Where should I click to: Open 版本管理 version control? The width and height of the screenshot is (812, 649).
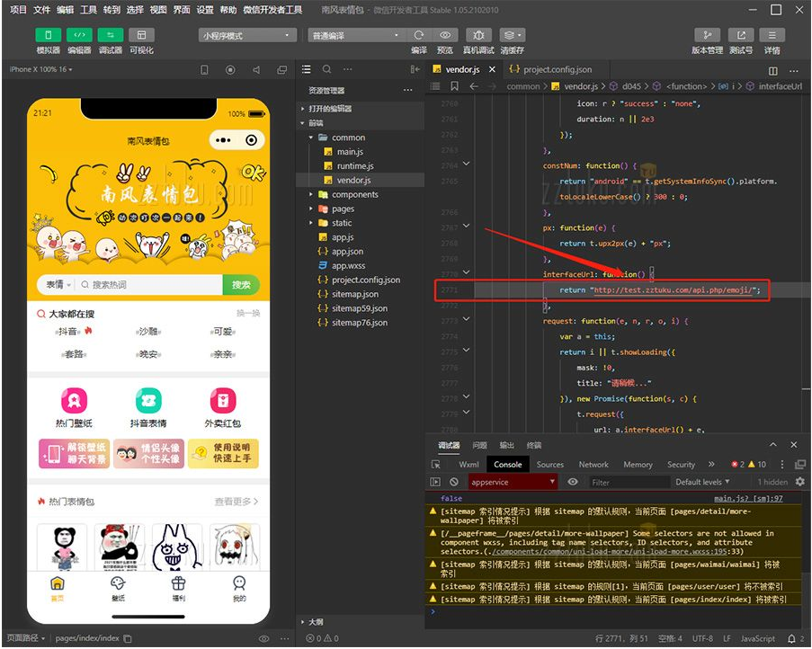(x=707, y=35)
